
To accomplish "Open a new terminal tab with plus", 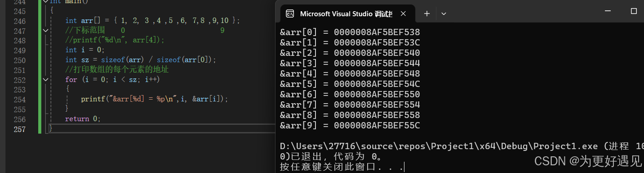I will tap(427, 14).
